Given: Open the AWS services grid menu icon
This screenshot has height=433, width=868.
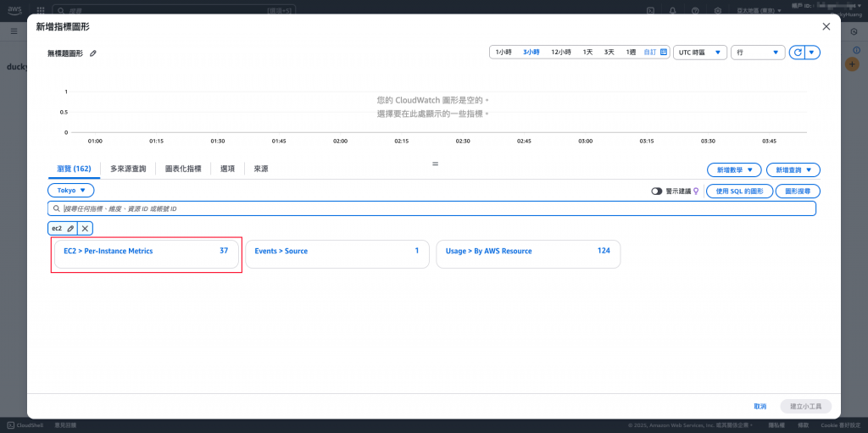Looking at the screenshot, I should tap(41, 10).
